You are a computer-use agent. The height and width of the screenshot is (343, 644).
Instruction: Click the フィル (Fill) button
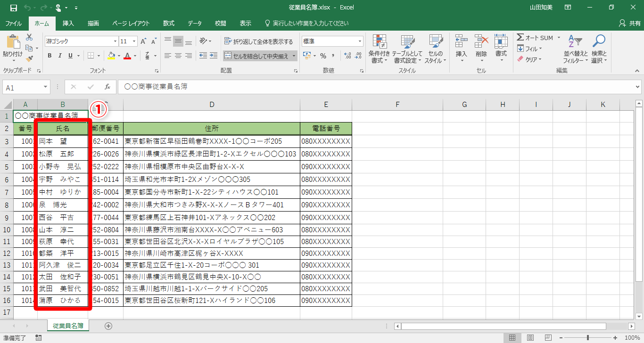530,49
